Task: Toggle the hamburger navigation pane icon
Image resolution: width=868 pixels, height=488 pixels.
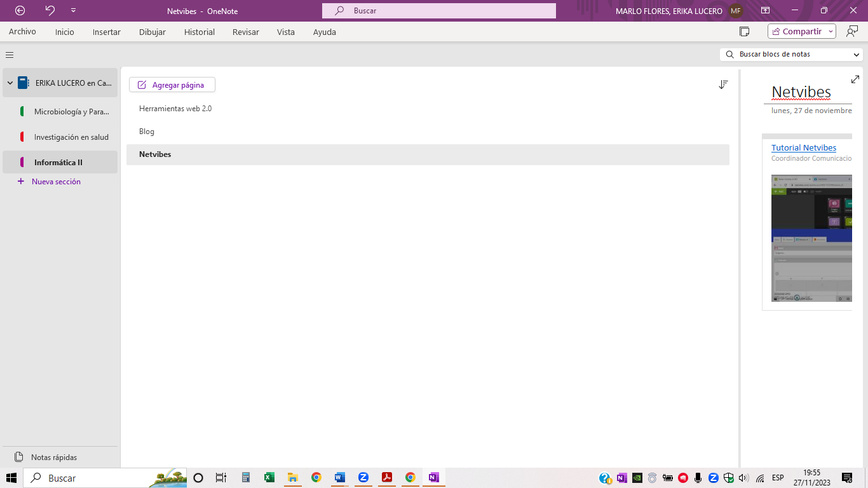Action: pyautogui.click(x=10, y=55)
